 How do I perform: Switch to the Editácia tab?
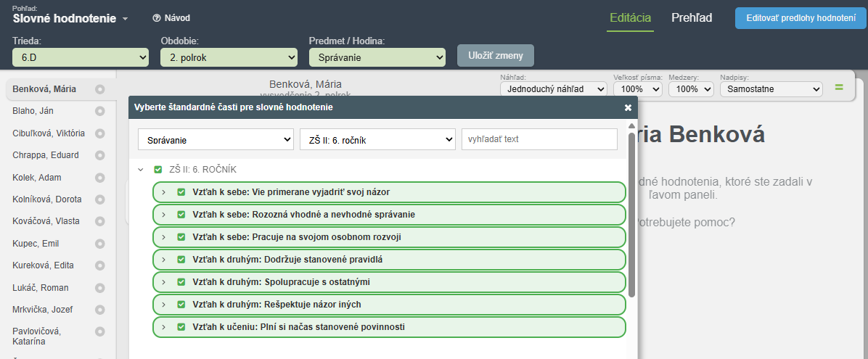(x=630, y=17)
